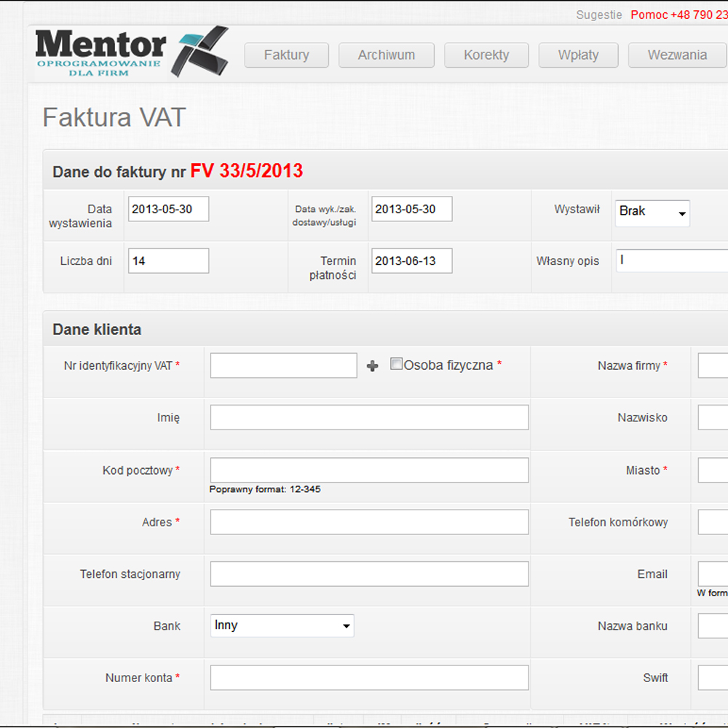Click the Własny opis text field
This screenshot has height=728, width=728.
pyautogui.click(x=671, y=261)
